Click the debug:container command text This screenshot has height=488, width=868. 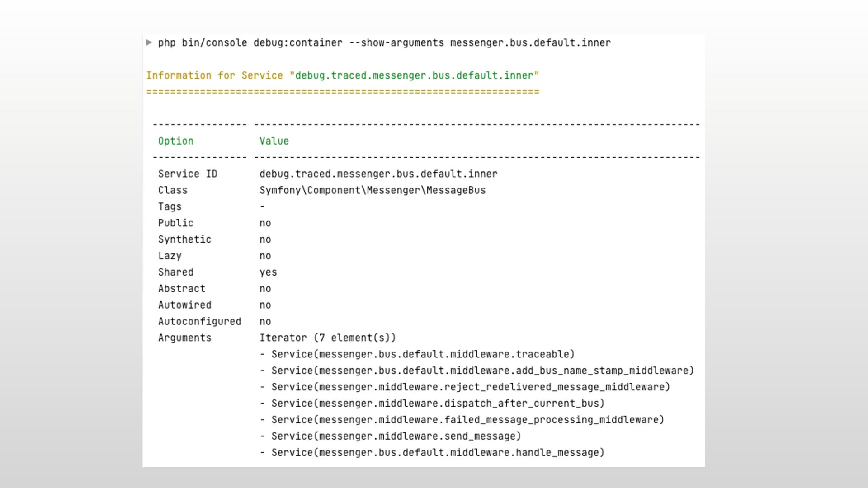(297, 43)
